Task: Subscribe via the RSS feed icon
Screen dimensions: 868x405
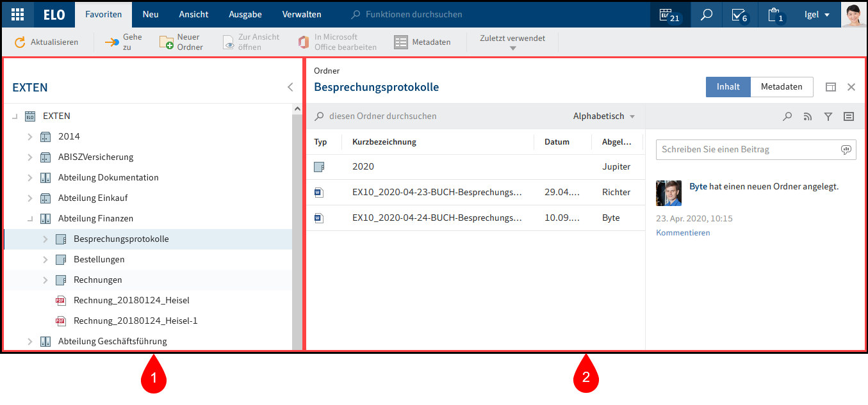Action: (x=808, y=116)
